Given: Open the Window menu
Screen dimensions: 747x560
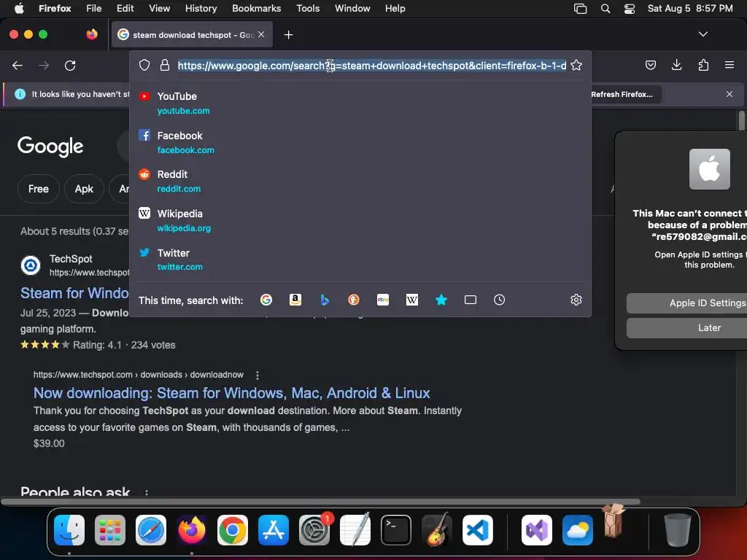Looking at the screenshot, I should click(352, 9).
